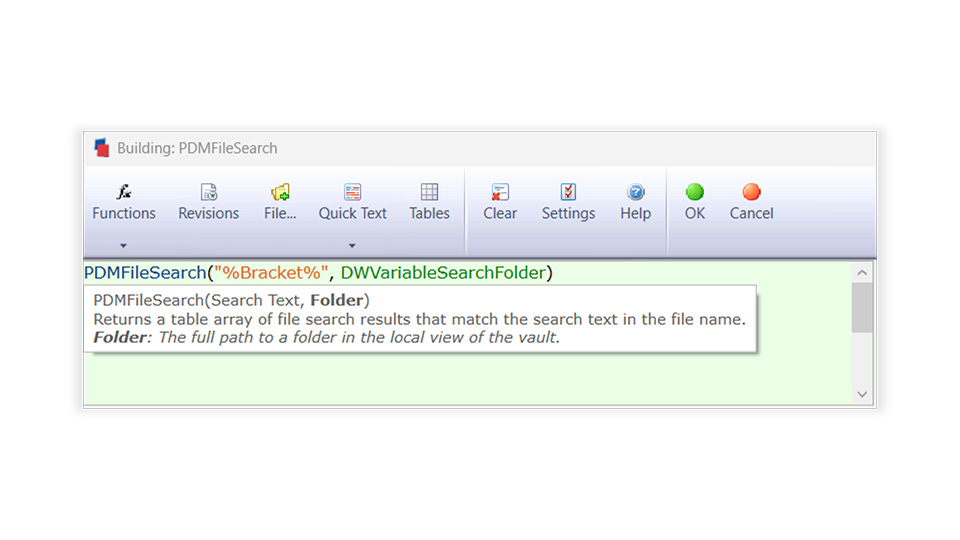
Task: Click the vertical scrollbar thumb
Action: coord(862,307)
